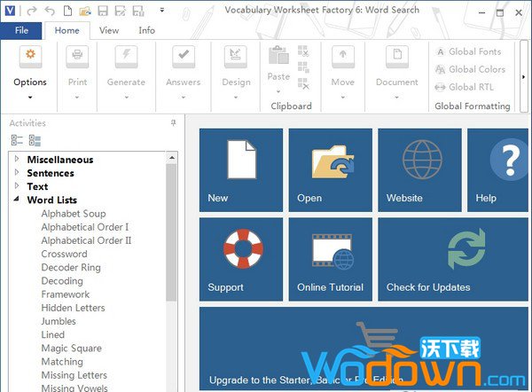Click the Generate lightning icon
532x392 pixels.
pos(126,57)
